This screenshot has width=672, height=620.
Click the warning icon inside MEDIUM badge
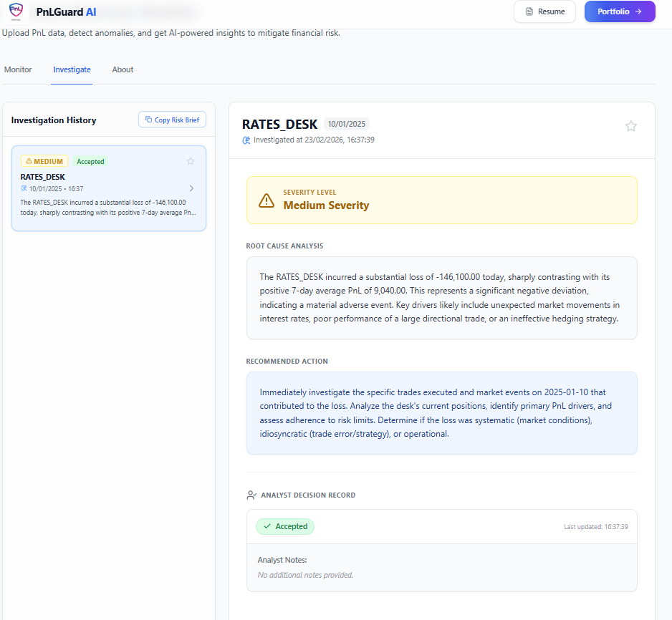click(x=29, y=161)
